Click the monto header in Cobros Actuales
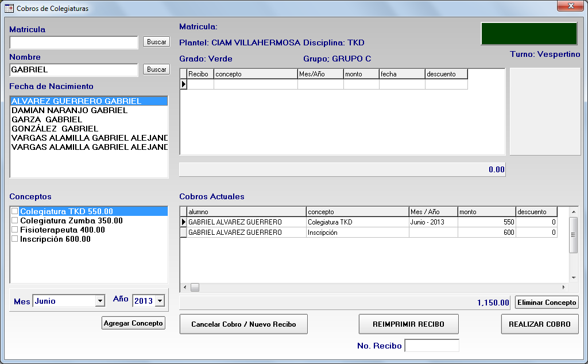 click(x=487, y=212)
